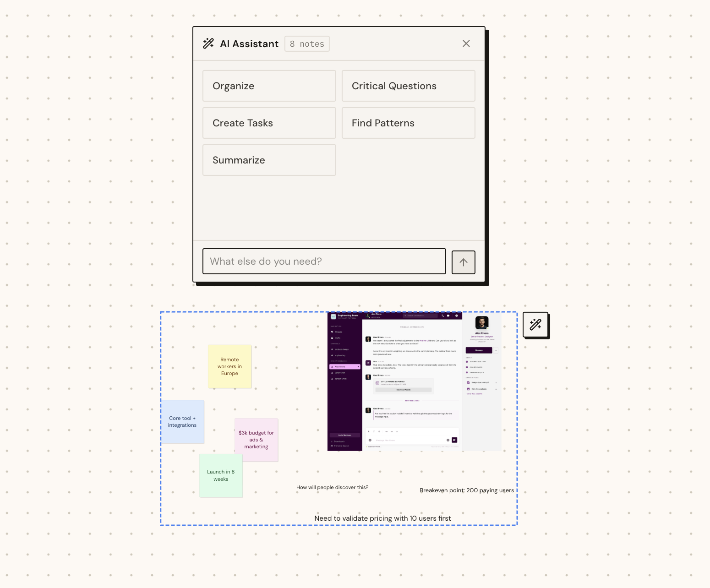This screenshot has width=710, height=588.
Task: Select the blue 'Core tool + integrations' note
Action: [x=182, y=422]
